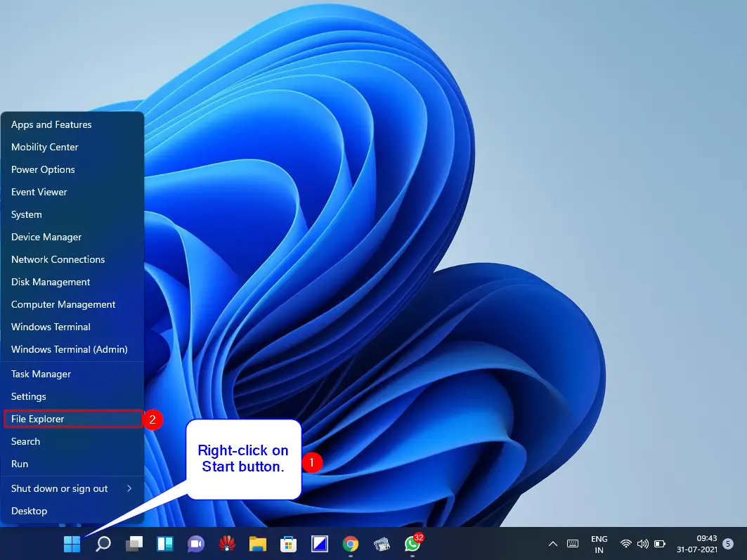Click the Windows Start button
Viewport: 747px width, 560px height.
72,543
